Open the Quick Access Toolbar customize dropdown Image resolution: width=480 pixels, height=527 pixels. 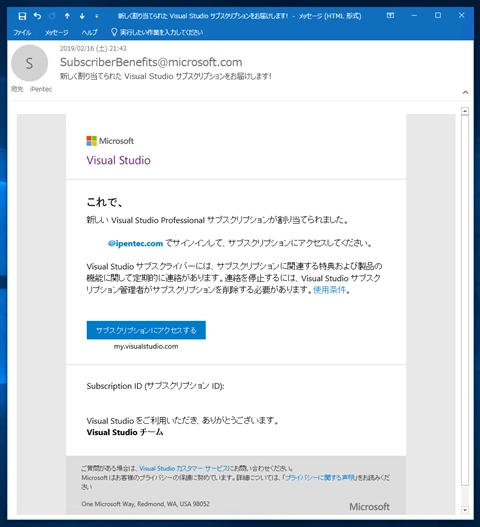click(x=96, y=16)
